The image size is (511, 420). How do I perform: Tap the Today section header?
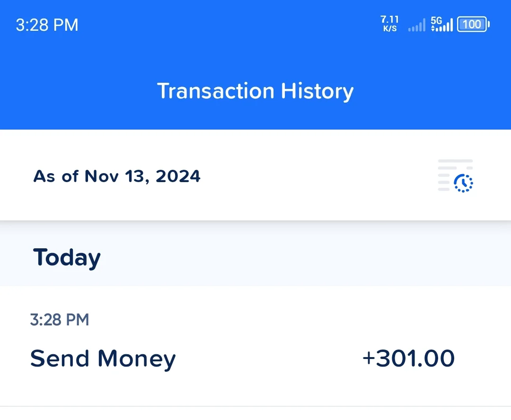click(67, 258)
